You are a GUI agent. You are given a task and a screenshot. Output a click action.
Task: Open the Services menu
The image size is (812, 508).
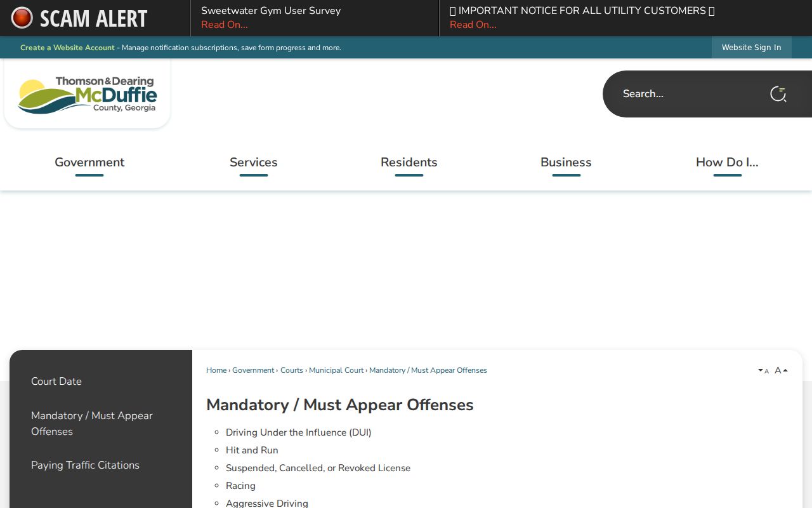(254, 163)
